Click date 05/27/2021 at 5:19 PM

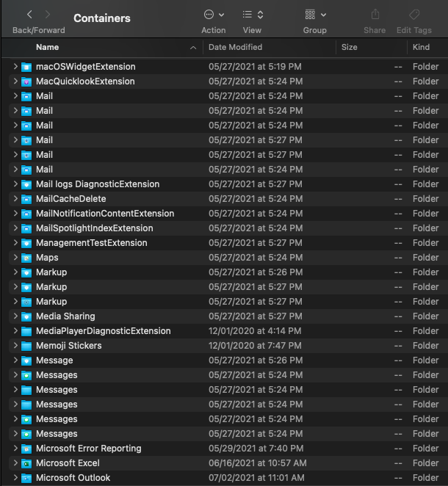coord(255,67)
